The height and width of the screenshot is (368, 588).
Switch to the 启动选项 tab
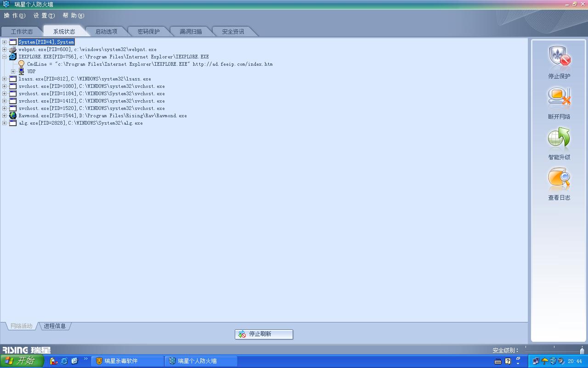(107, 31)
